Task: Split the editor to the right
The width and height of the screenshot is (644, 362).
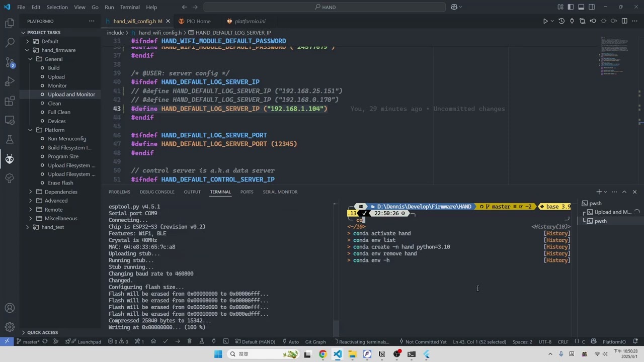Action: 624,21
